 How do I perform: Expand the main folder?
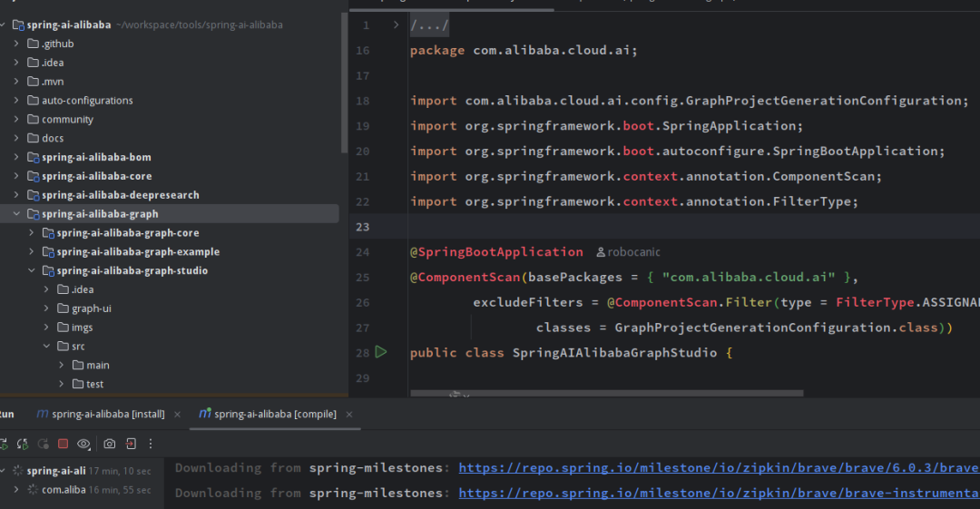point(62,365)
